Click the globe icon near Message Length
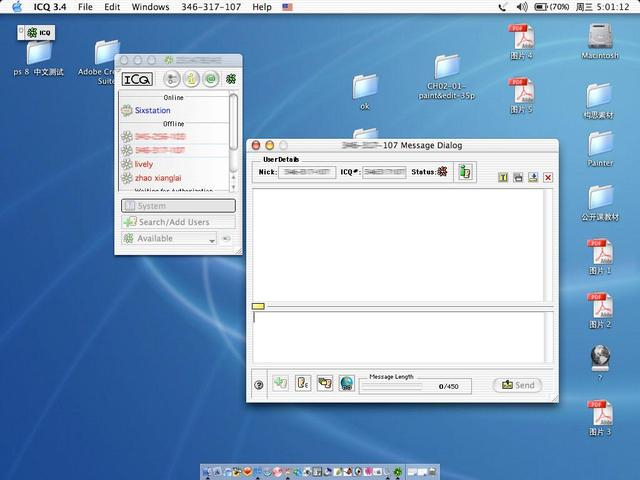Screen dimensions: 640x480 tap(346, 384)
